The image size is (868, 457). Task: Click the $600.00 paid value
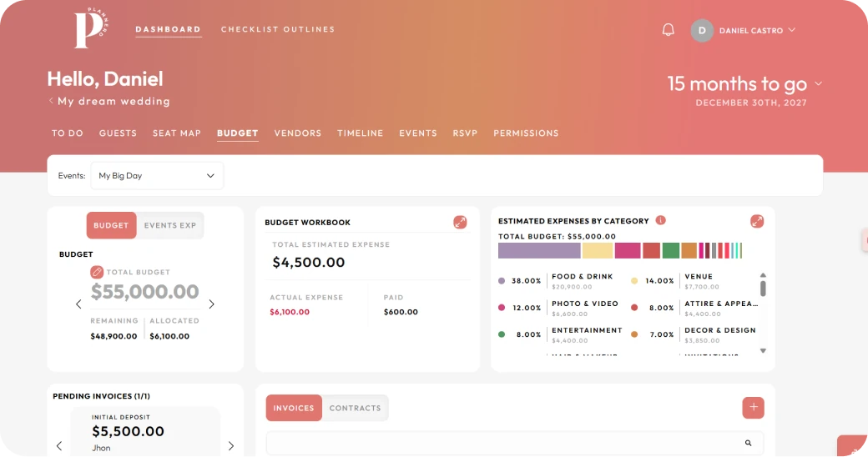click(x=401, y=312)
